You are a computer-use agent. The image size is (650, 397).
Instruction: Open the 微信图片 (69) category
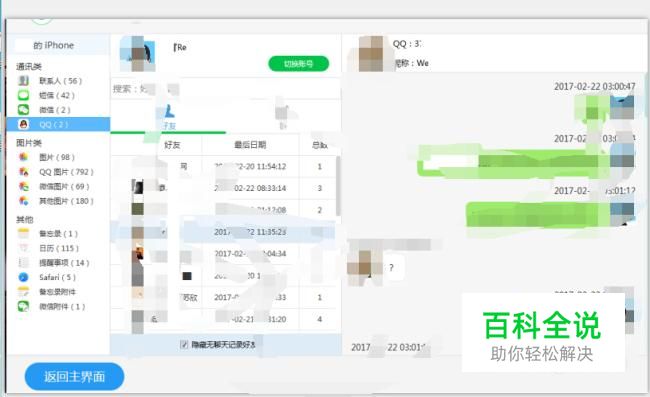(x=58, y=186)
